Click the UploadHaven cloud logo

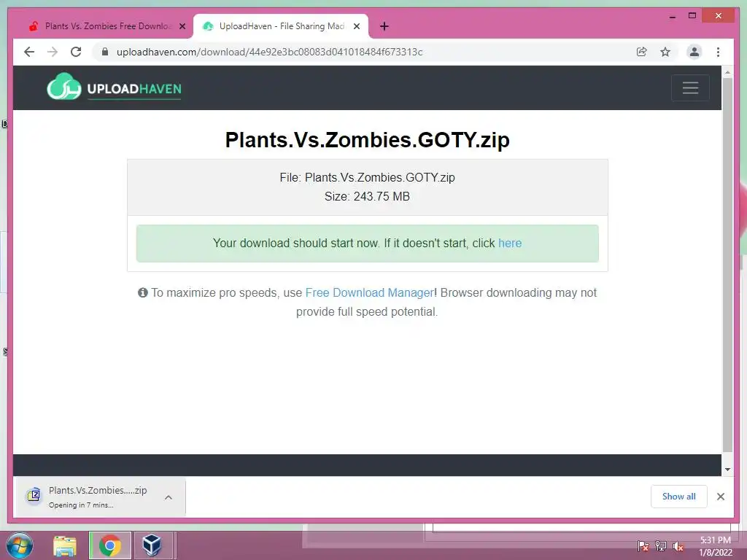click(x=114, y=87)
